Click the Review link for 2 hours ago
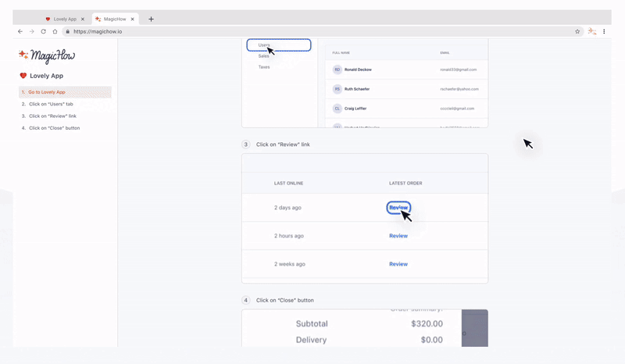The height and width of the screenshot is (364, 625). 398,236
